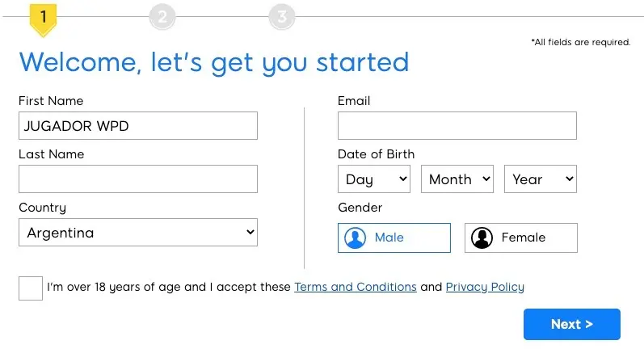Click the Welcome, let's get you started heading
The width and height of the screenshot is (644, 349).
(x=214, y=62)
